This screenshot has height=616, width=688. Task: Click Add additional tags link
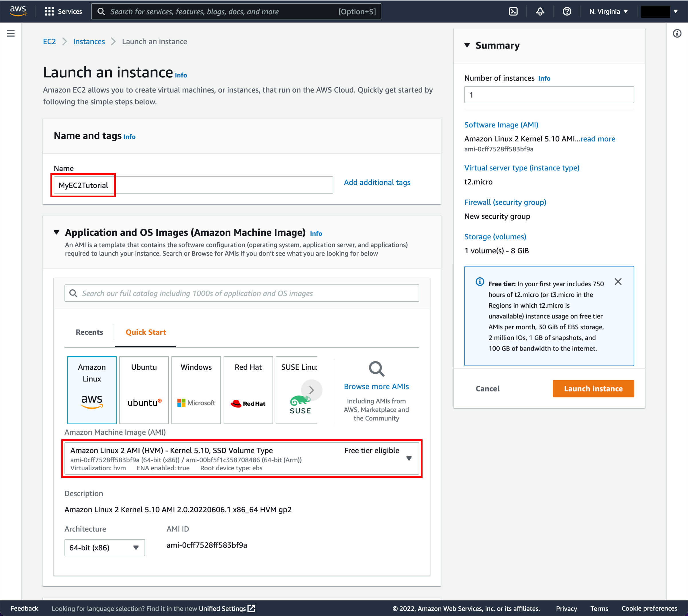(x=377, y=182)
